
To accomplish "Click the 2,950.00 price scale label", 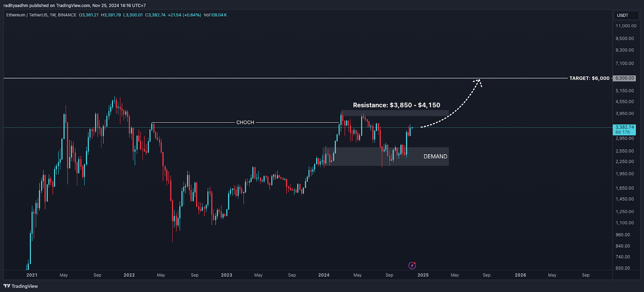I will (625, 138).
